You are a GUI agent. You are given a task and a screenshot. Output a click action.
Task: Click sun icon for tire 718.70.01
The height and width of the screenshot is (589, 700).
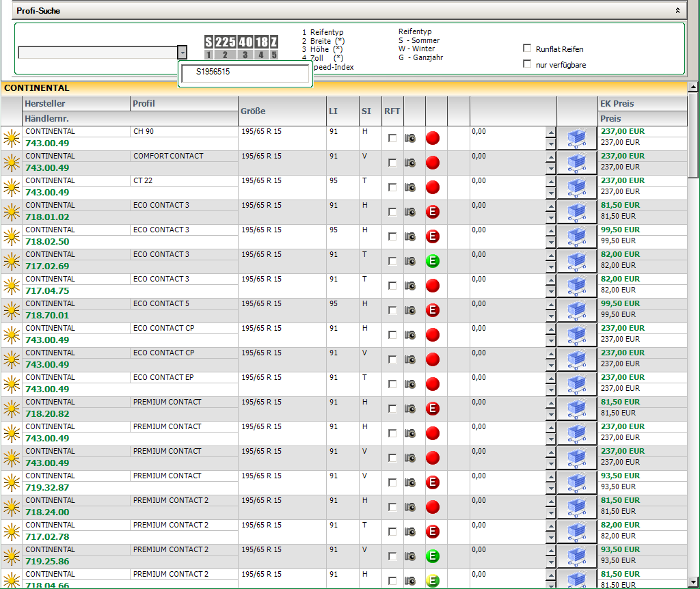click(12, 310)
